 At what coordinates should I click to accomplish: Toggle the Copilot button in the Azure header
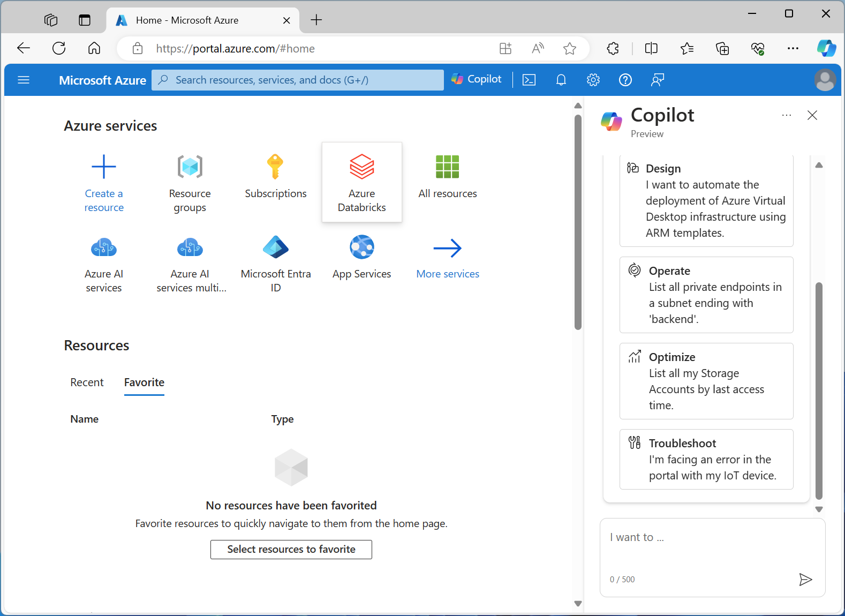pos(477,79)
